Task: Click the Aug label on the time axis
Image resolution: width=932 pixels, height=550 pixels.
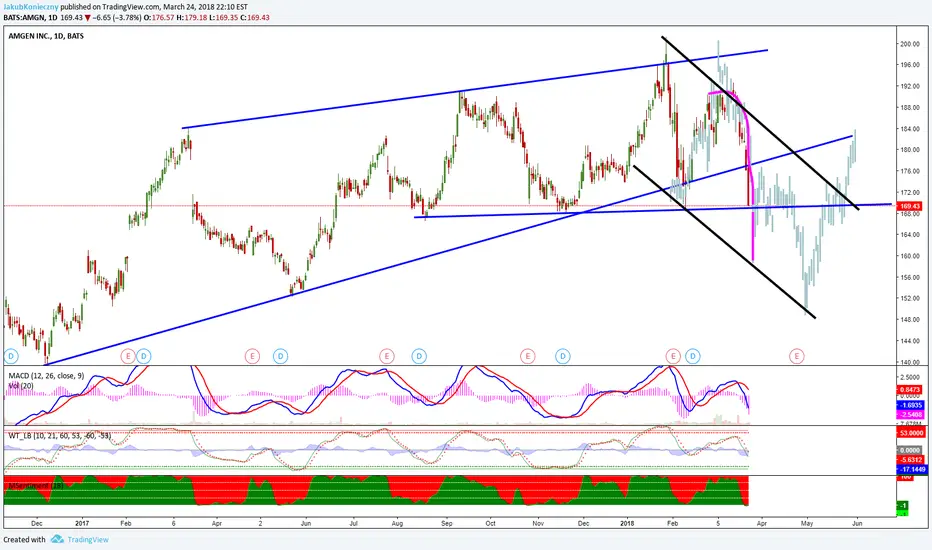Action: [397, 524]
